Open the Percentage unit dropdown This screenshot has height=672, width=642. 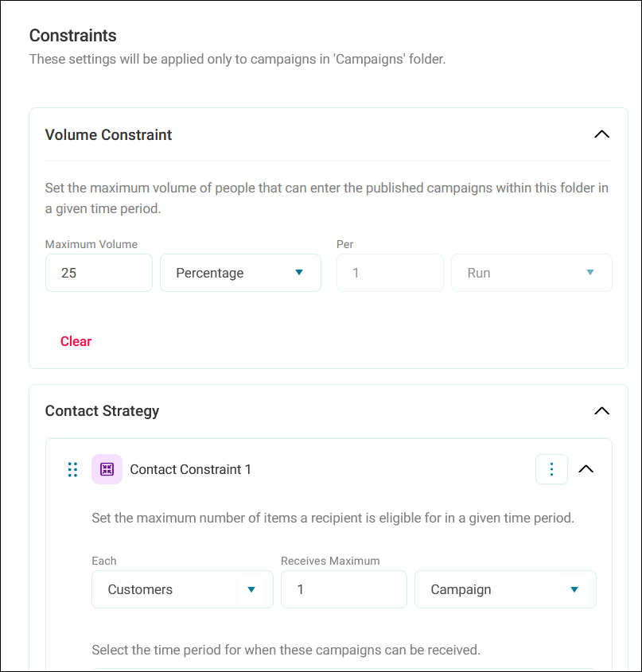point(240,273)
